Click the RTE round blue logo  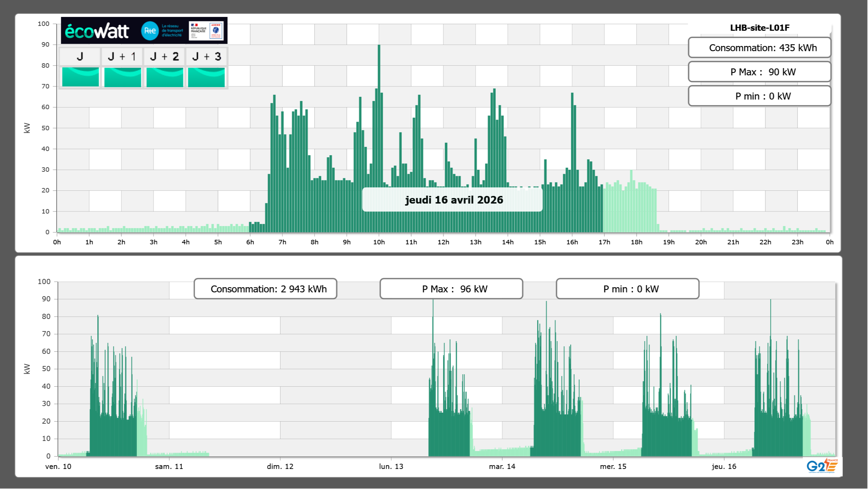[150, 31]
